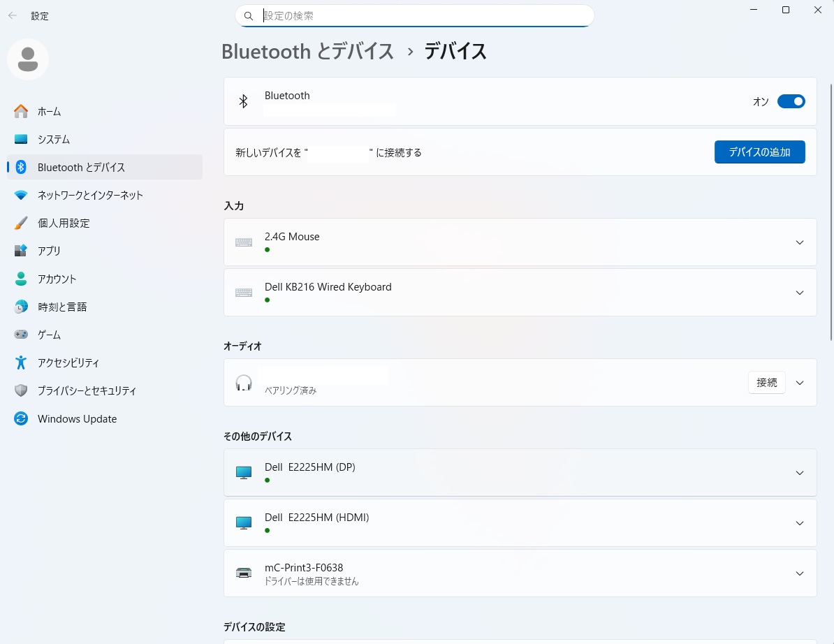Screen dimensions: 834x644
Task: Click the Personalization paintbrush icon
Action: (21, 223)
